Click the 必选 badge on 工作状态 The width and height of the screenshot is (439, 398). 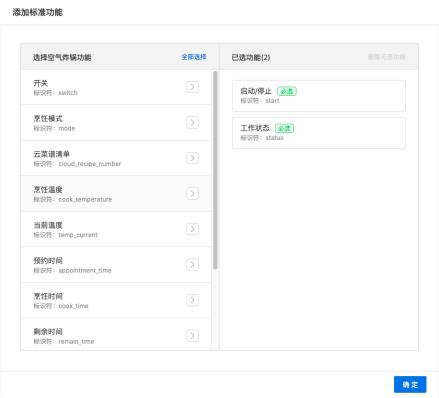coord(284,128)
